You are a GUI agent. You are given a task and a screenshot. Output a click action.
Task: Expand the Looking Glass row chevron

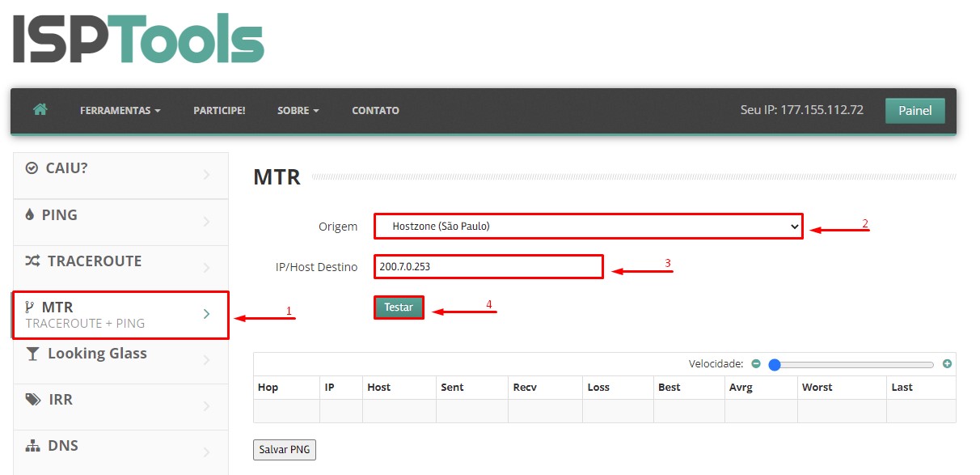[x=207, y=360]
